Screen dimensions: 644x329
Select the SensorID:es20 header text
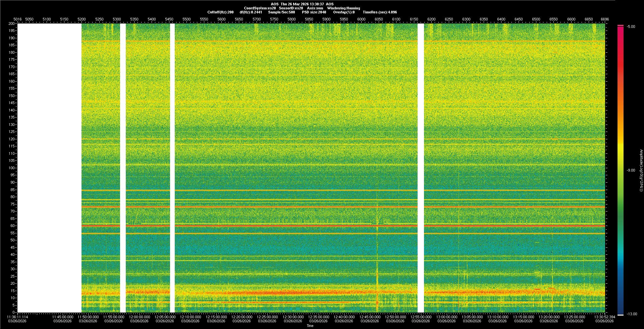(x=291, y=8)
